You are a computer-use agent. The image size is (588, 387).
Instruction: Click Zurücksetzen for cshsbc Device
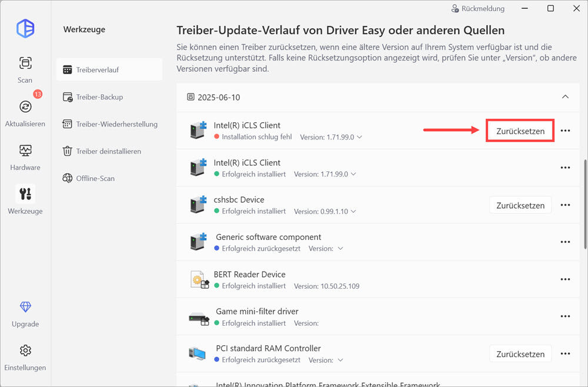(520, 205)
